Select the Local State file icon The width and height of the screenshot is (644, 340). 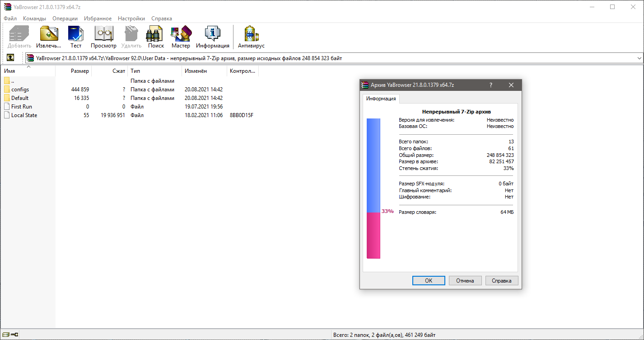pyautogui.click(x=7, y=115)
